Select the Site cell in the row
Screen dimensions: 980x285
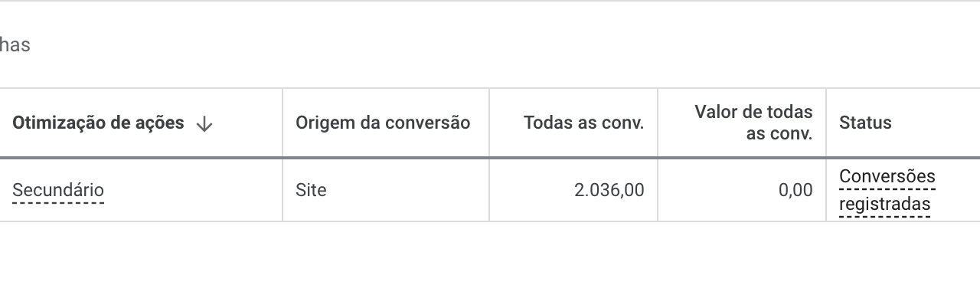coord(311,190)
